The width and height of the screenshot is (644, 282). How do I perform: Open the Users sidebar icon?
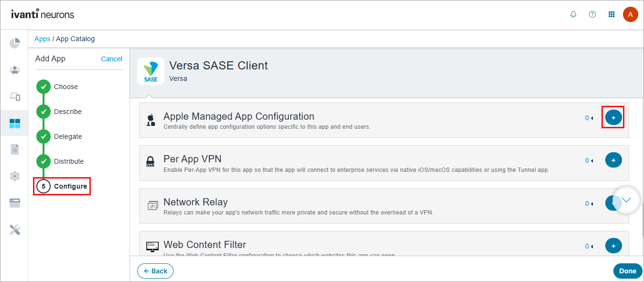15,70
